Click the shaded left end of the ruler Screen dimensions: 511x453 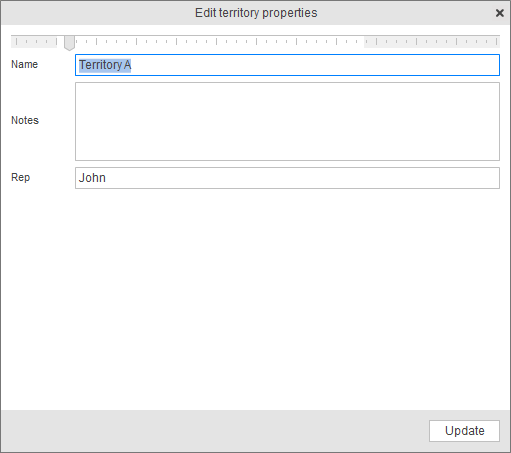(x=34, y=42)
